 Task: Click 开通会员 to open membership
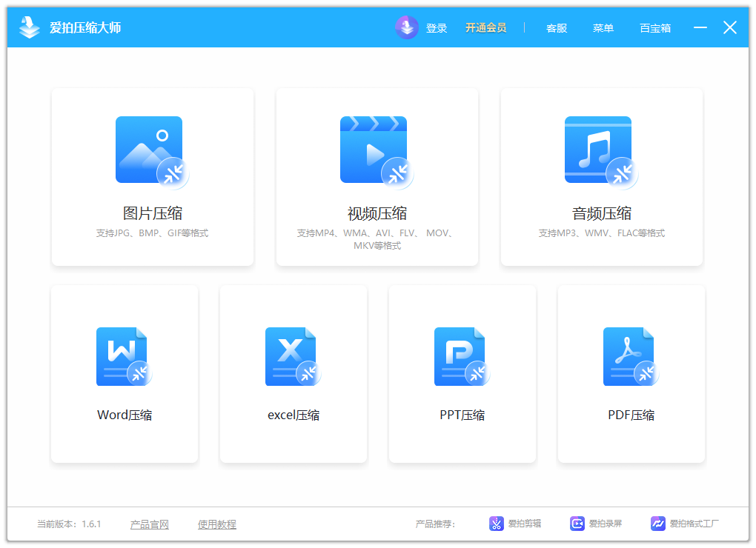(485, 27)
